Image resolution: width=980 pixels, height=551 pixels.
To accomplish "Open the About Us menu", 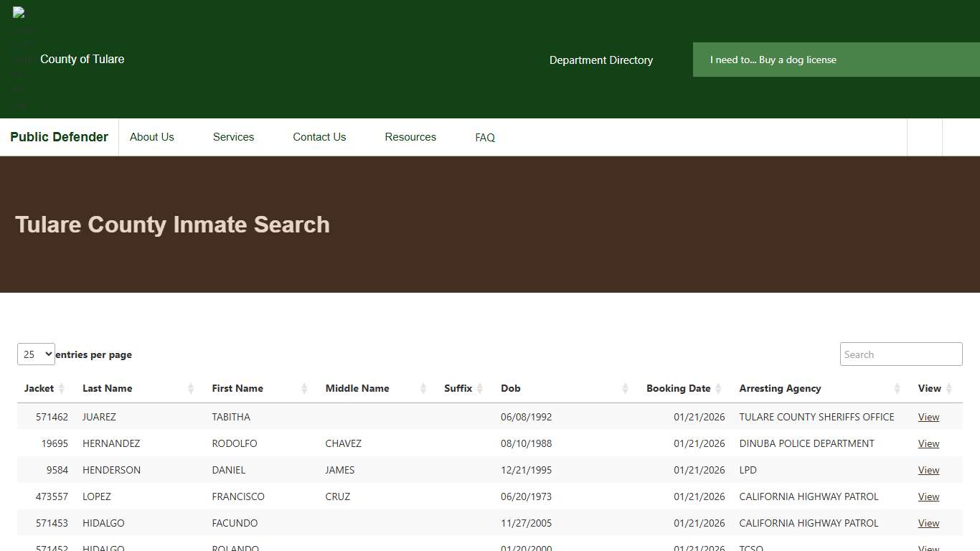I will (151, 137).
